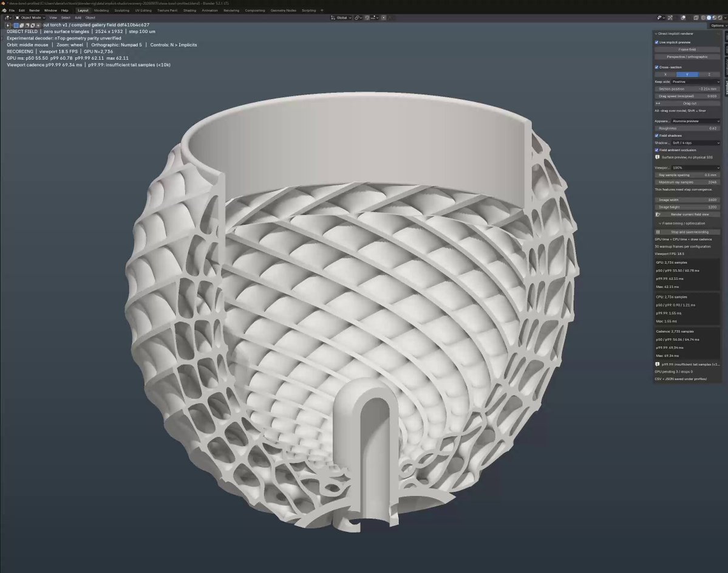Viewport: 728px width, 573px height.
Task: Switch to rendered shading icon
Action: tap(720, 18)
